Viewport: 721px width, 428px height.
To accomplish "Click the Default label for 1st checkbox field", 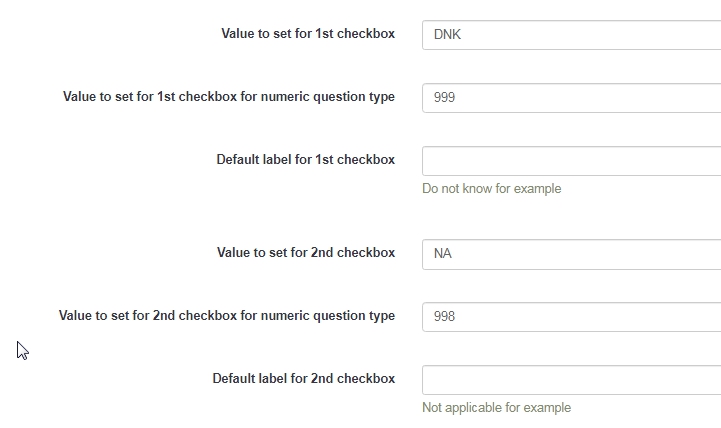I will pyautogui.click(x=571, y=161).
